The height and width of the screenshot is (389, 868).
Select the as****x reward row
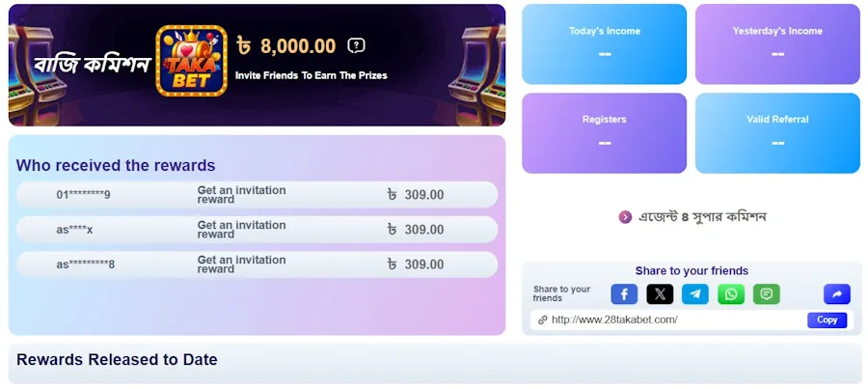[258, 230]
